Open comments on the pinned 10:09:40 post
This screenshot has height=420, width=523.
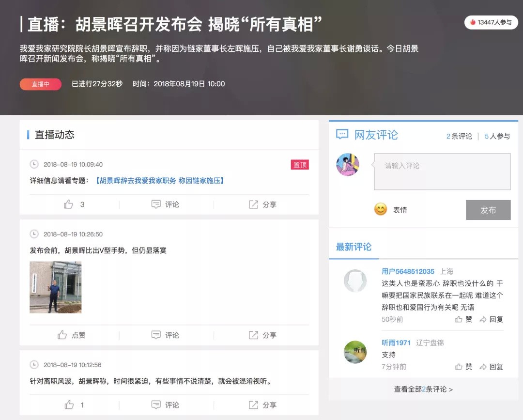click(166, 204)
